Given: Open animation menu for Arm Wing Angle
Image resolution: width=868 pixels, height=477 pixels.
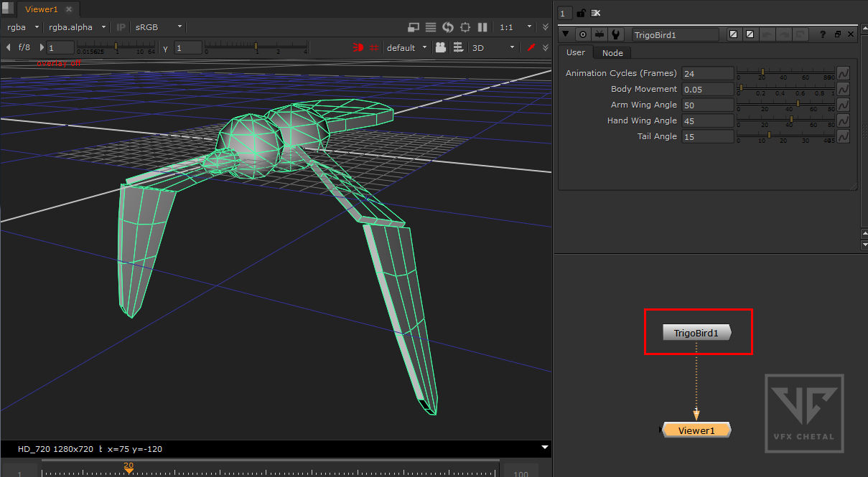Looking at the screenshot, I should click(x=844, y=105).
